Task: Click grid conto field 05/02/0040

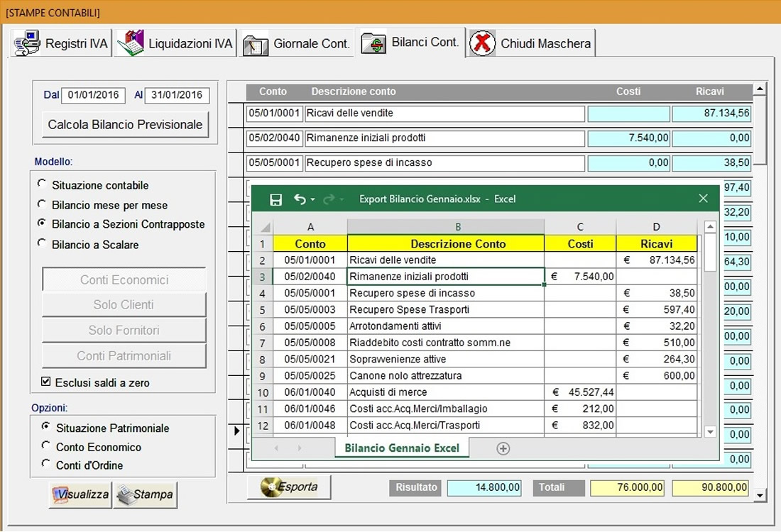Action: click(275, 138)
